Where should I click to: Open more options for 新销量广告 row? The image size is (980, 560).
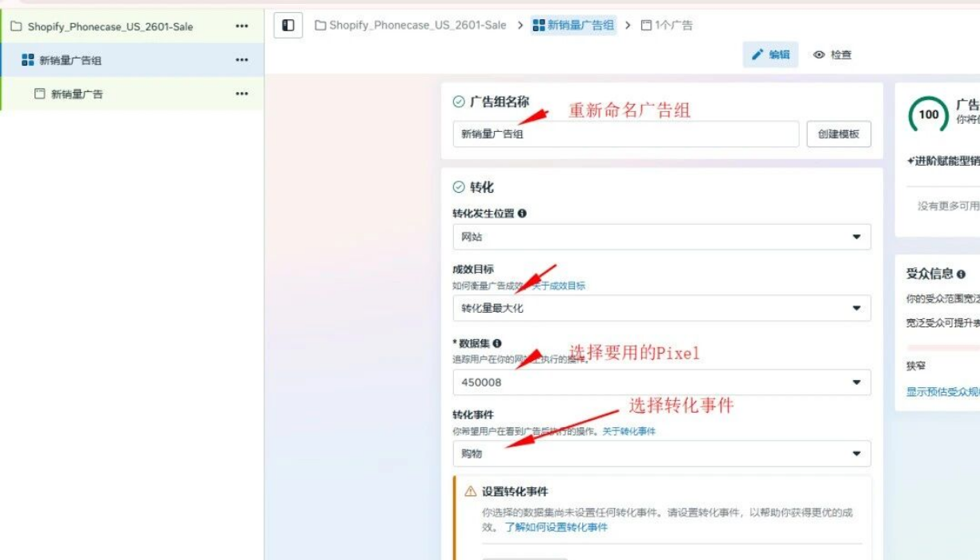point(242,94)
